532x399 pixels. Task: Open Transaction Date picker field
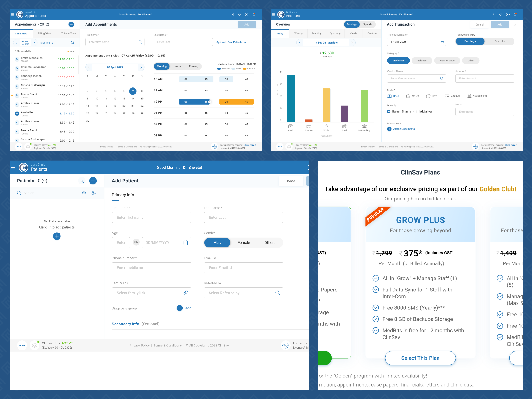pos(416,42)
